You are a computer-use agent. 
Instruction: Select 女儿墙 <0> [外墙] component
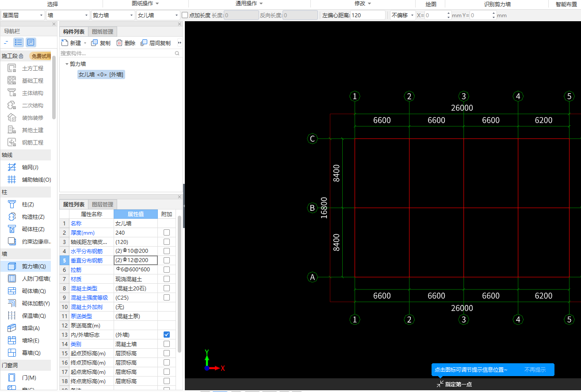pos(101,75)
